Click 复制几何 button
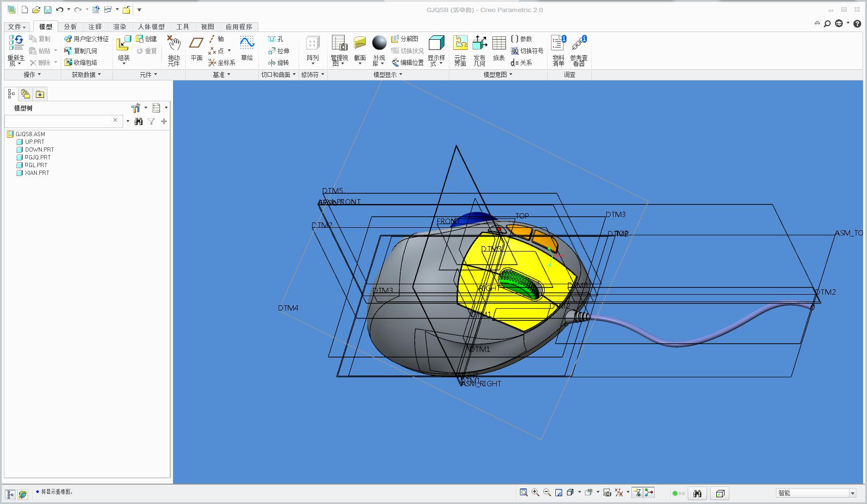 point(81,50)
